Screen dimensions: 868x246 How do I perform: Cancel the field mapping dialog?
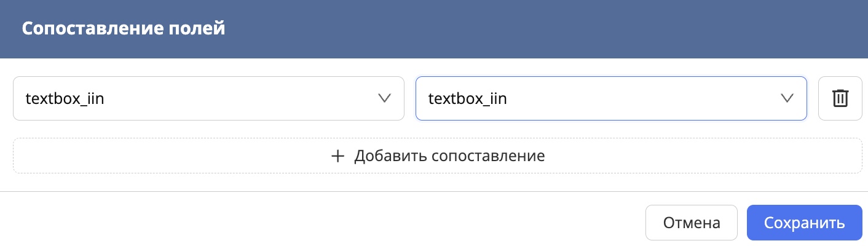tap(691, 223)
